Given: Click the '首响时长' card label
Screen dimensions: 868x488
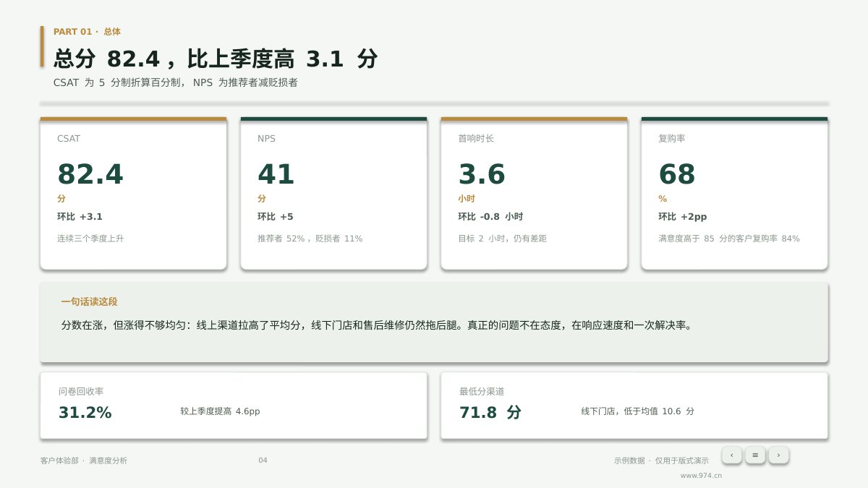Looking at the screenshot, I should pyautogui.click(x=476, y=138).
